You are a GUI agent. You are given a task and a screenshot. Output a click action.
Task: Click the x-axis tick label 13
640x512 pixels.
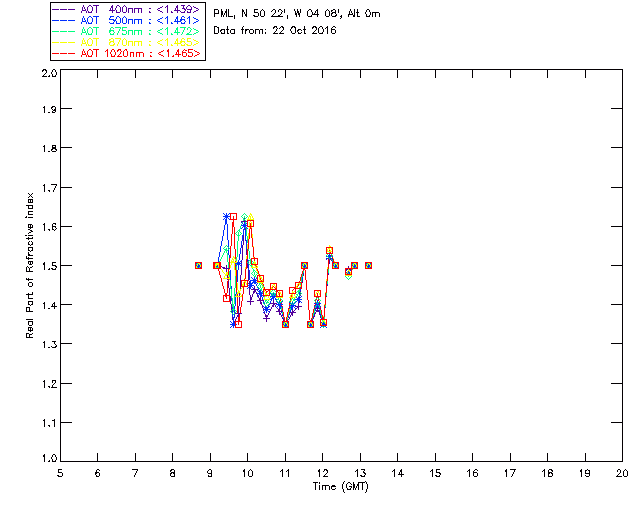point(360,473)
